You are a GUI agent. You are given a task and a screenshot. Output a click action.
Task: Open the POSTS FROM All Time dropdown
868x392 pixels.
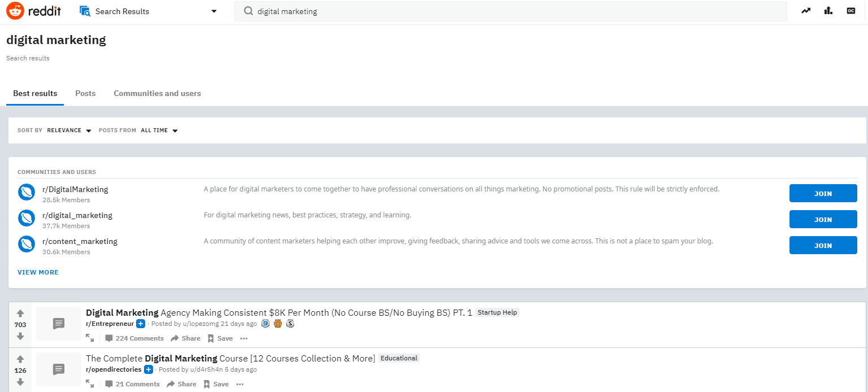click(160, 130)
